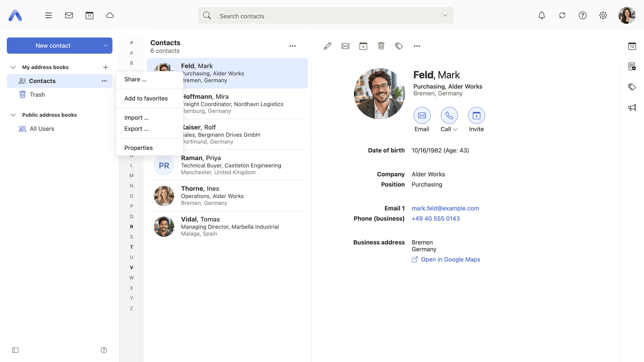The image size is (644, 362).
Task: Edit contact with the pencil icon
Action: tap(327, 46)
